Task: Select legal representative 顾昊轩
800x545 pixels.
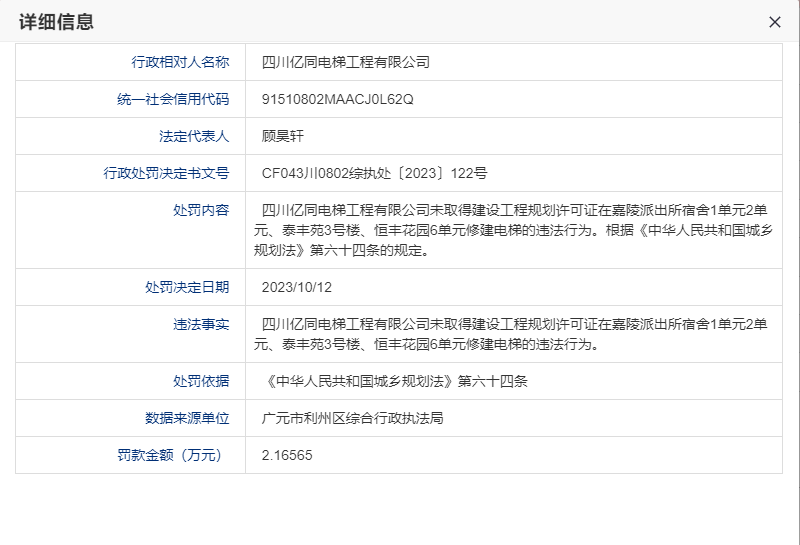Action: coord(283,136)
